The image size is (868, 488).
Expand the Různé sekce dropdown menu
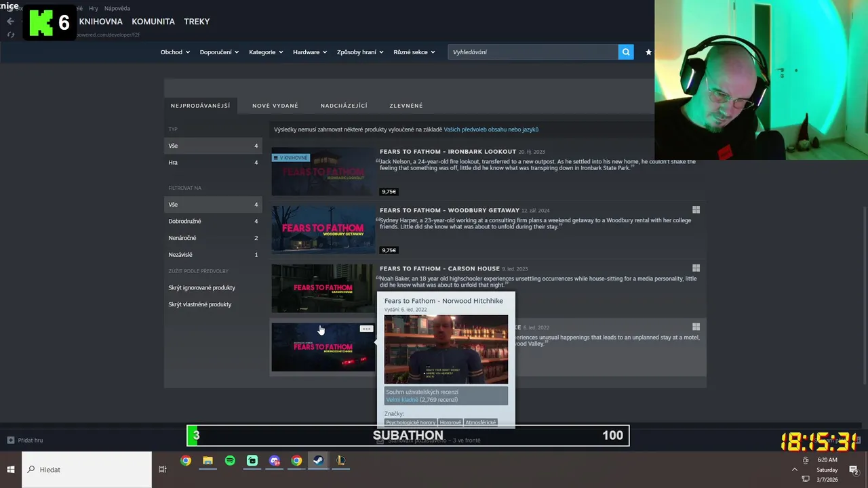click(x=414, y=52)
